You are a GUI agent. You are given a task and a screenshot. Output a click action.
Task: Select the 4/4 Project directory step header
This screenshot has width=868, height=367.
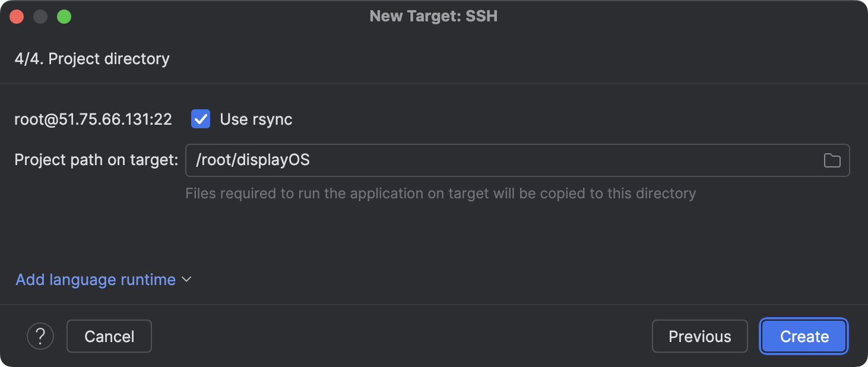(91, 58)
